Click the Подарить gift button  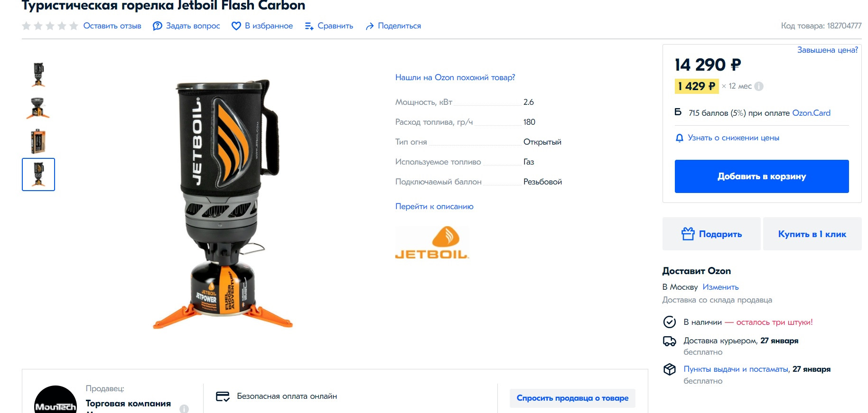711,234
